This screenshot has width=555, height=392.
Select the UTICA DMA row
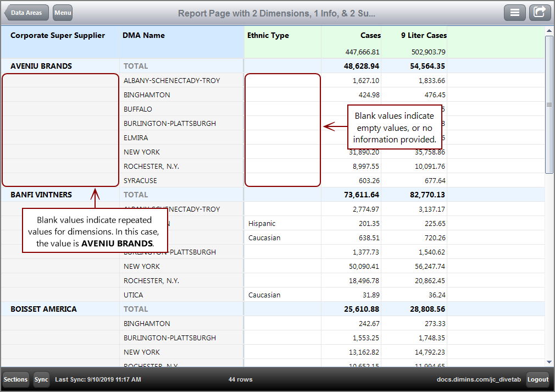134,295
